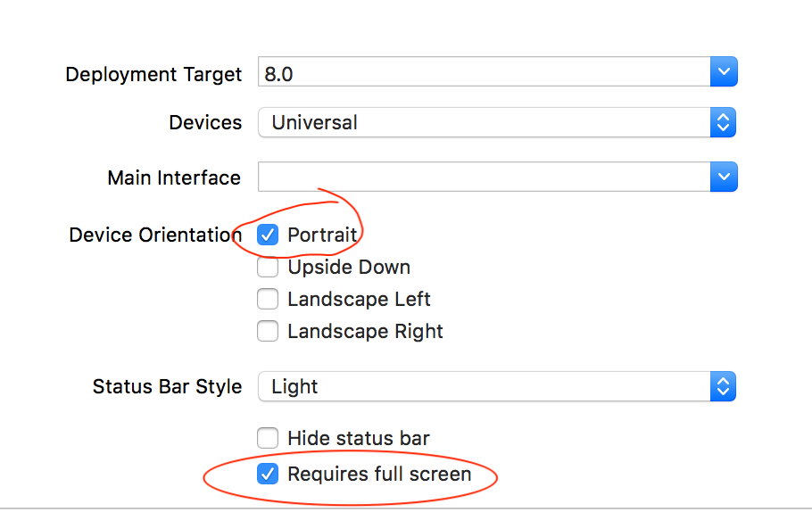
Task: Expand the Main Interface dropdown arrow
Action: pos(724,177)
